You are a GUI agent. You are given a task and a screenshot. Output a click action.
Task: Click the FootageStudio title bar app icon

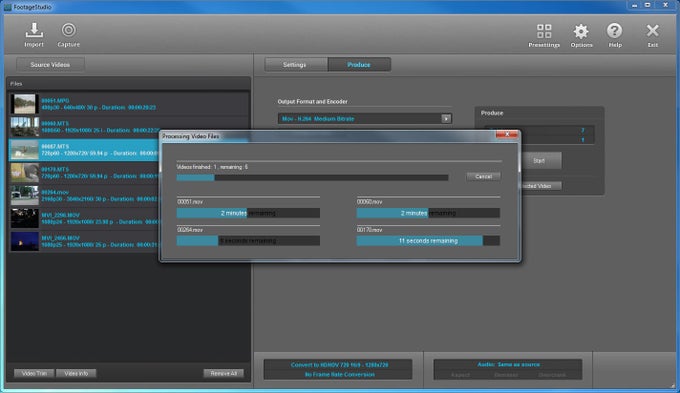(x=7, y=7)
